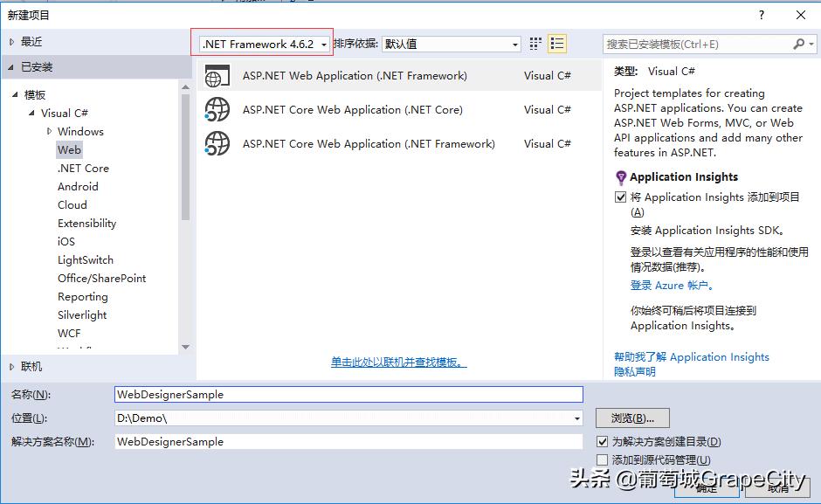Click ASP.NET Core (.NET Framework) template icon
821x504 pixels.
tap(217, 143)
